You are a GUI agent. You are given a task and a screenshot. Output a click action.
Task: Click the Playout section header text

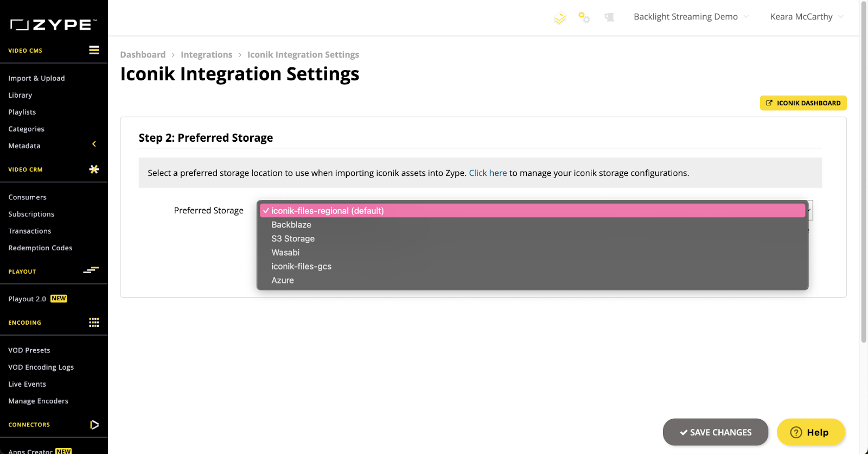[22, 272]
